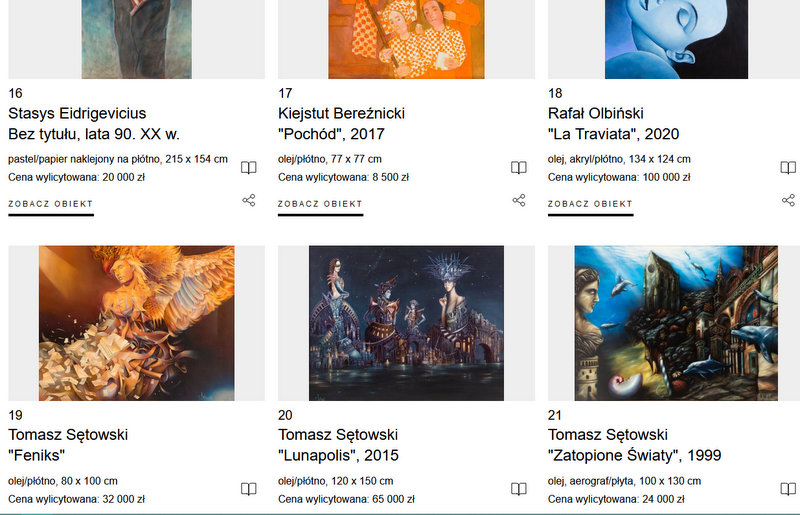Open the Feniks painting thumbnail
The image size is (800, 515).
click(x=137, y=323)
